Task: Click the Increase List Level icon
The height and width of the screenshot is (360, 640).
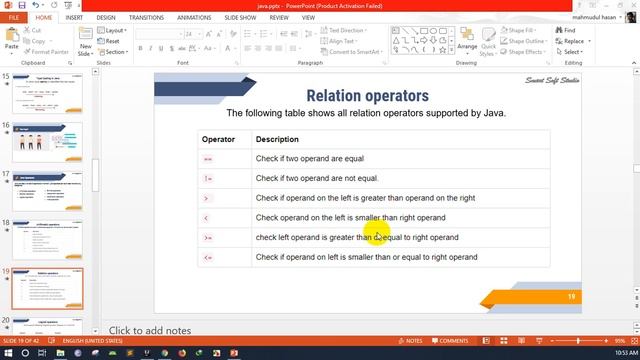Action: coord(294,34)
